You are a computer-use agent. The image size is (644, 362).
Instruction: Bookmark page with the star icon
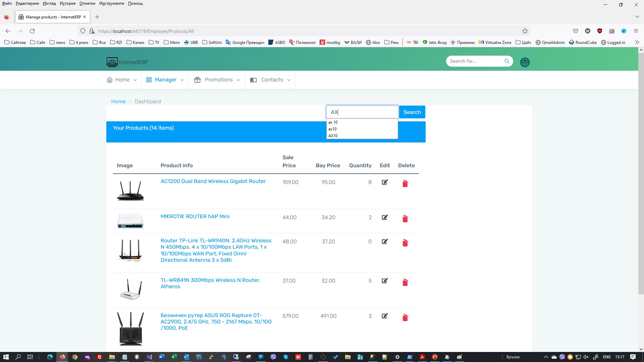[525, 31]
